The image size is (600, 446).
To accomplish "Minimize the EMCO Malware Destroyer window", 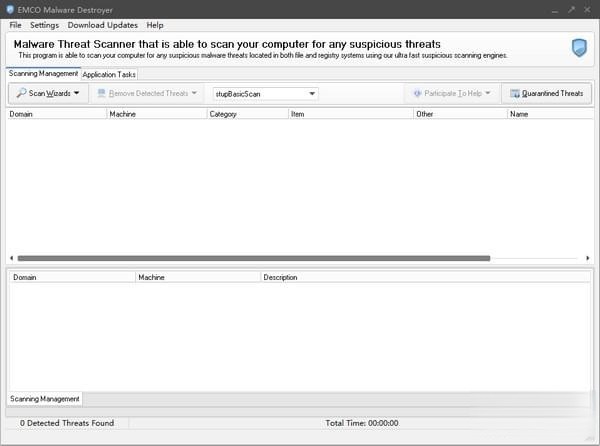I will point(555,10).
